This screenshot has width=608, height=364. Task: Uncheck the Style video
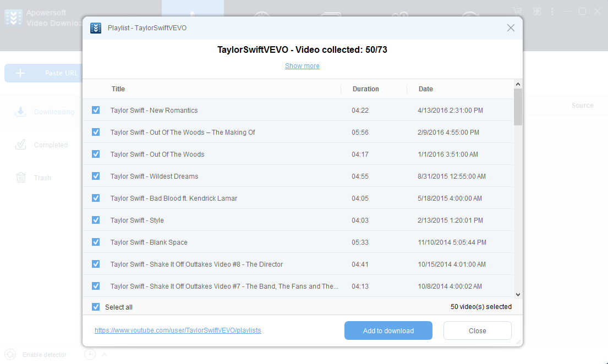tap(96, 220)
